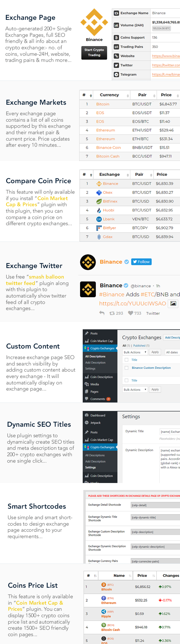Click the Lbank exchange icon in compare table
Screen dimensions: 180x644
[98, 219]
